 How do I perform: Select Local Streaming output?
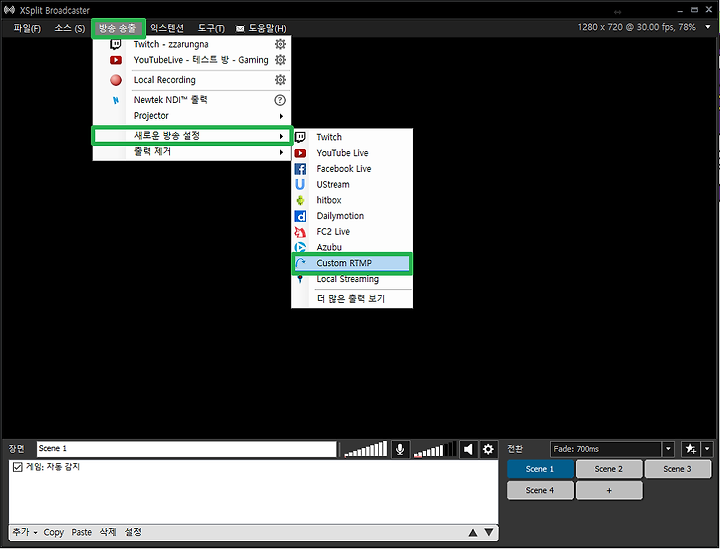pos(352,279)
